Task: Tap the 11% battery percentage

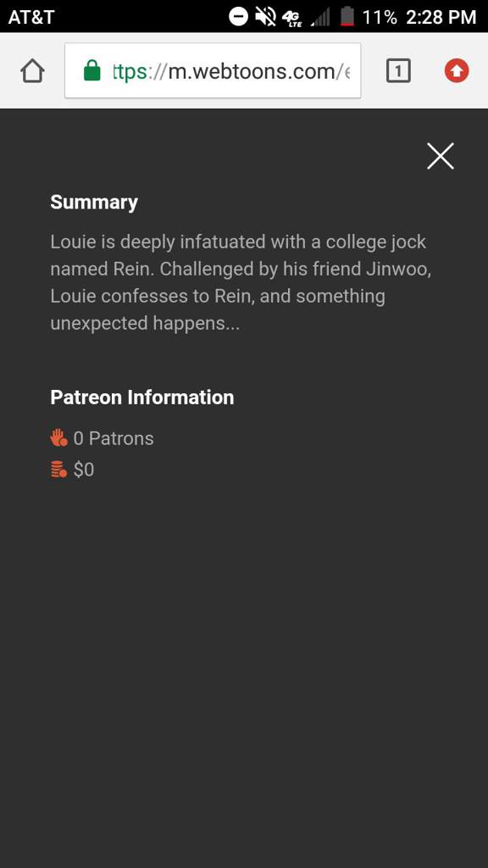Action: click(380, 17)
